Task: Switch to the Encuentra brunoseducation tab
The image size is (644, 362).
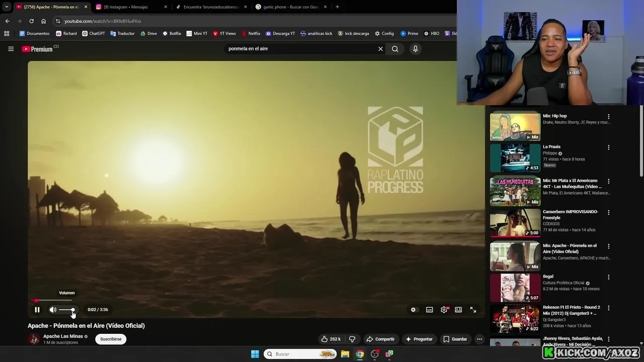Action: point(211,7)
